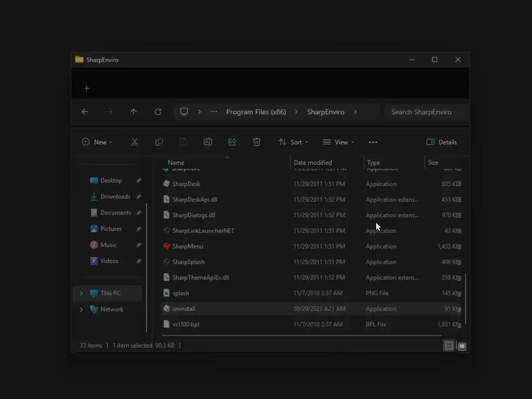This screenshot has height=399, width=532.
Task: Click the uninstall file icon
Action: [x=166, y=309]
